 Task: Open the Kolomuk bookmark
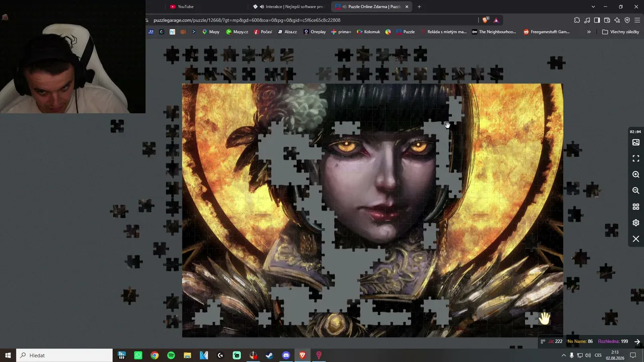coord(368,32)
